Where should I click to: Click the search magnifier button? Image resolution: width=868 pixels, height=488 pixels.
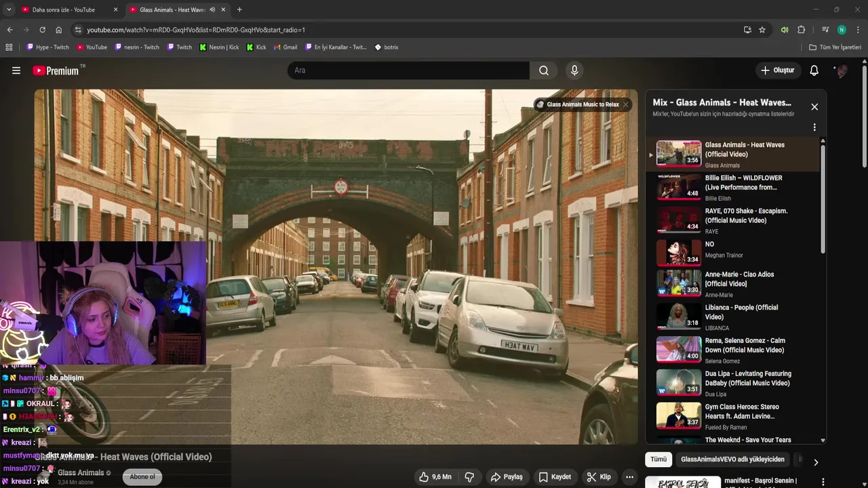coord(544,70)
